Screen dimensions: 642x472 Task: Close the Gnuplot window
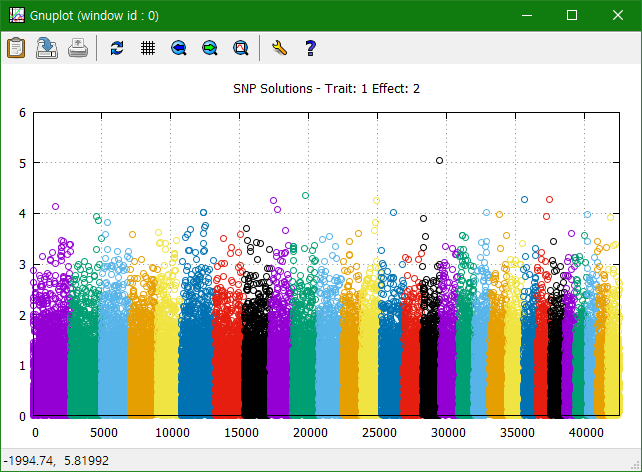coord(617,15)
